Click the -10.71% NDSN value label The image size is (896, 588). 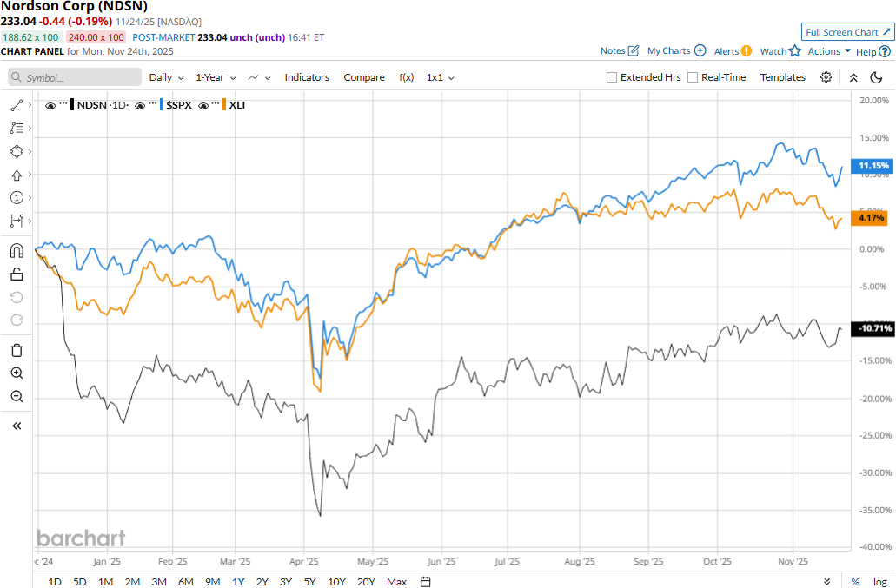pos(872,328)
